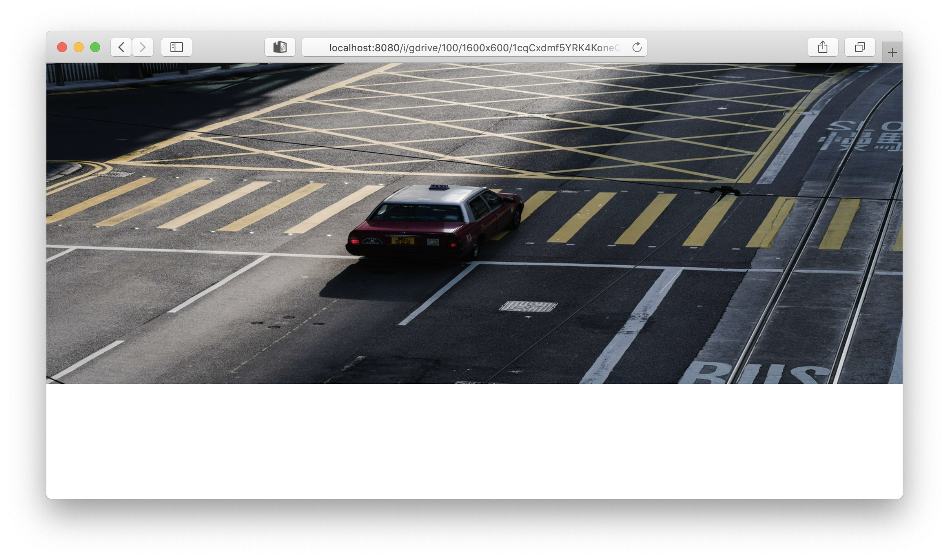Close the Safari window

pyautogui.click(x=62, y=47)
